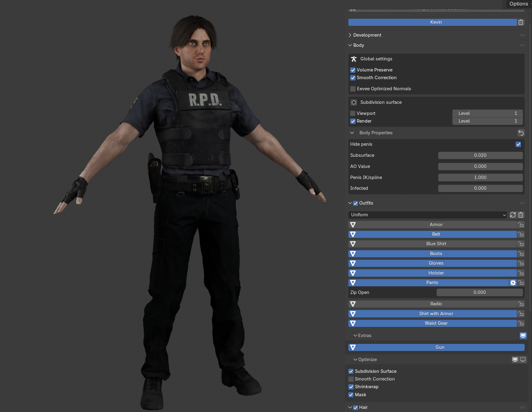The width and height of the screenshot is (532, 412).
Task: Toggle Smooth Correction under Global settings
Action: [x=353, y=78]
